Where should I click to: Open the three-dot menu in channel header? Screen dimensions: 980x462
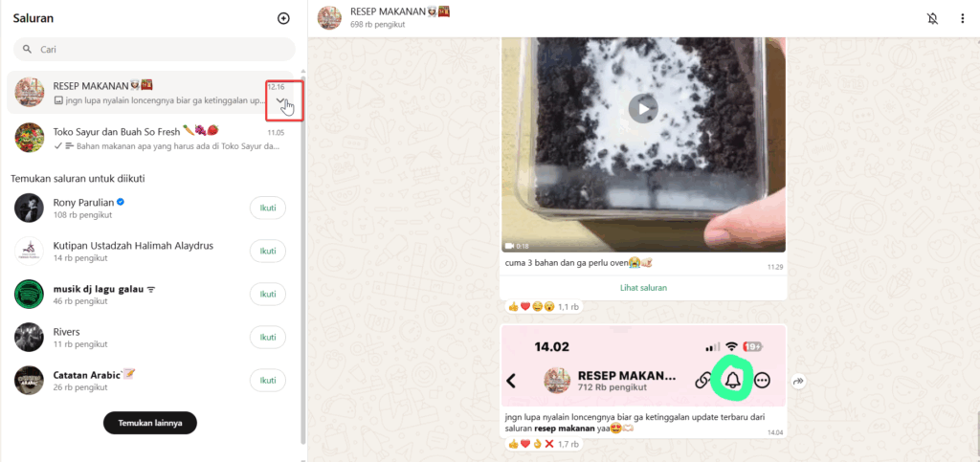click(x=963, y=19)
